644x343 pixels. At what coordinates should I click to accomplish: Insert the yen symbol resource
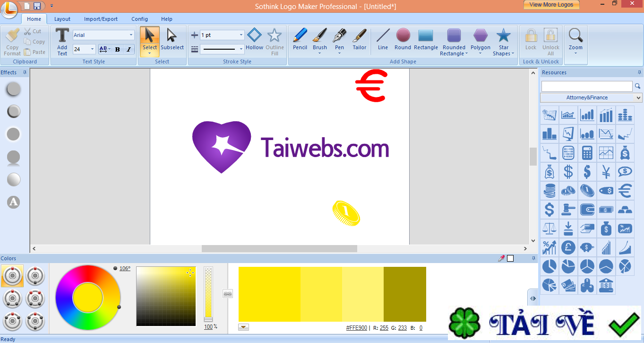[x=606, y=172]
